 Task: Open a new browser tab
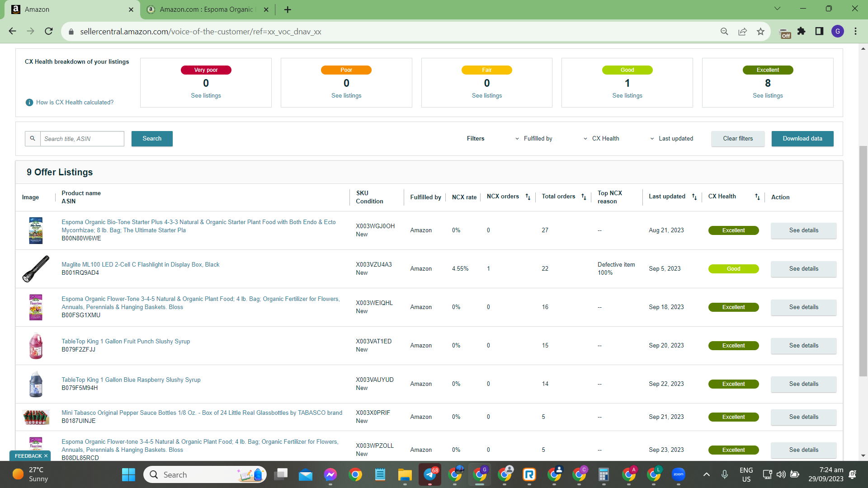(x=288, y=9)
